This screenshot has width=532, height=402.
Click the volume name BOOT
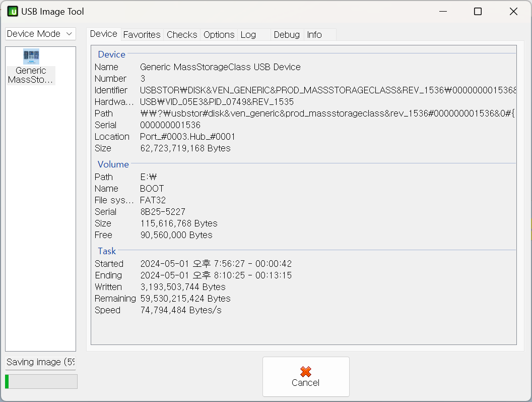[x=152, y=189]
